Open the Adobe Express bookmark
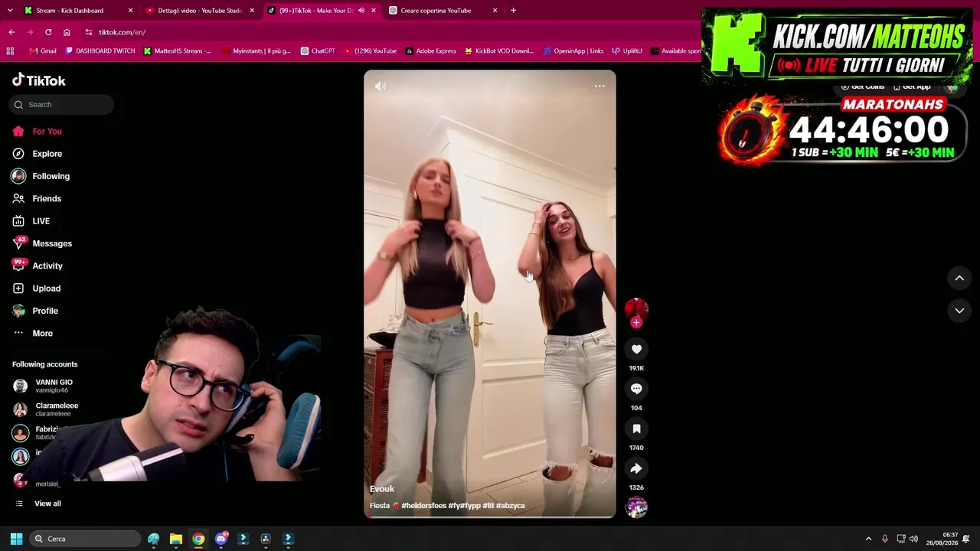 [431, 51]
